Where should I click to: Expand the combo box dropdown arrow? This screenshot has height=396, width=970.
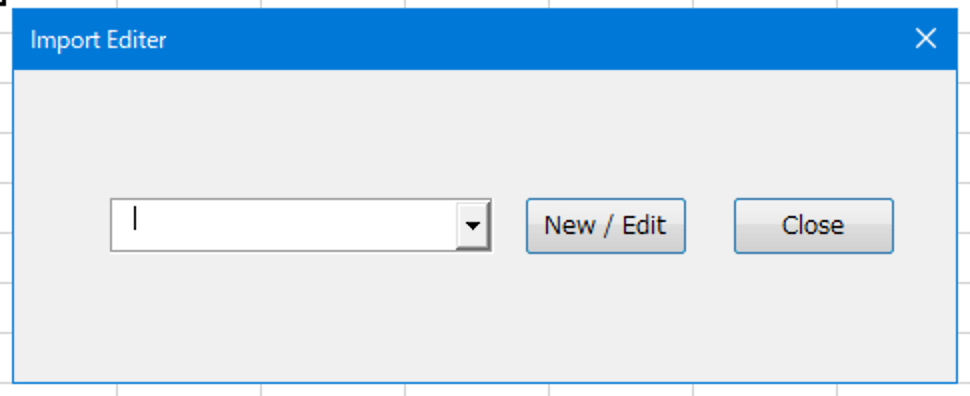click(x=473, y=225)
